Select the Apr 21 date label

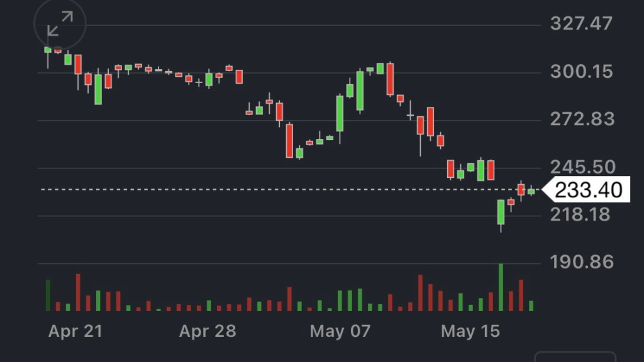pos(75,331)
